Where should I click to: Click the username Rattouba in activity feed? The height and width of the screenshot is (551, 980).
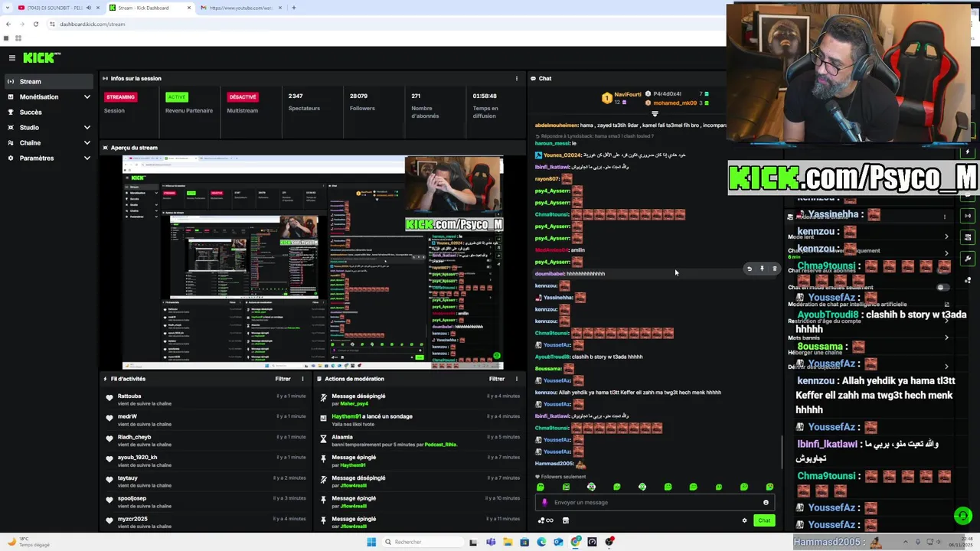pyautogui.click(x=129, y=396)
